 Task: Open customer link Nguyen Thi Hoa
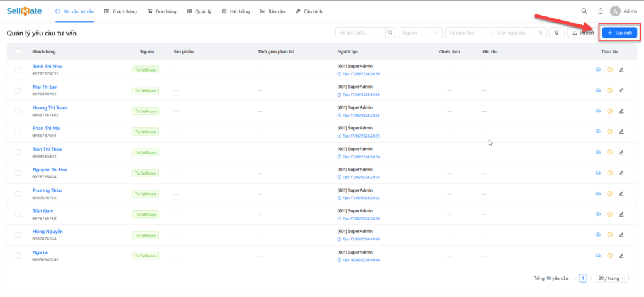click(50, 170)
